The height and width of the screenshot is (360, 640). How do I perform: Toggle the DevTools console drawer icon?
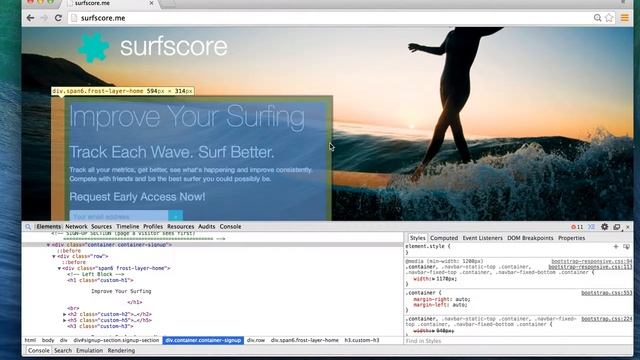591,227
